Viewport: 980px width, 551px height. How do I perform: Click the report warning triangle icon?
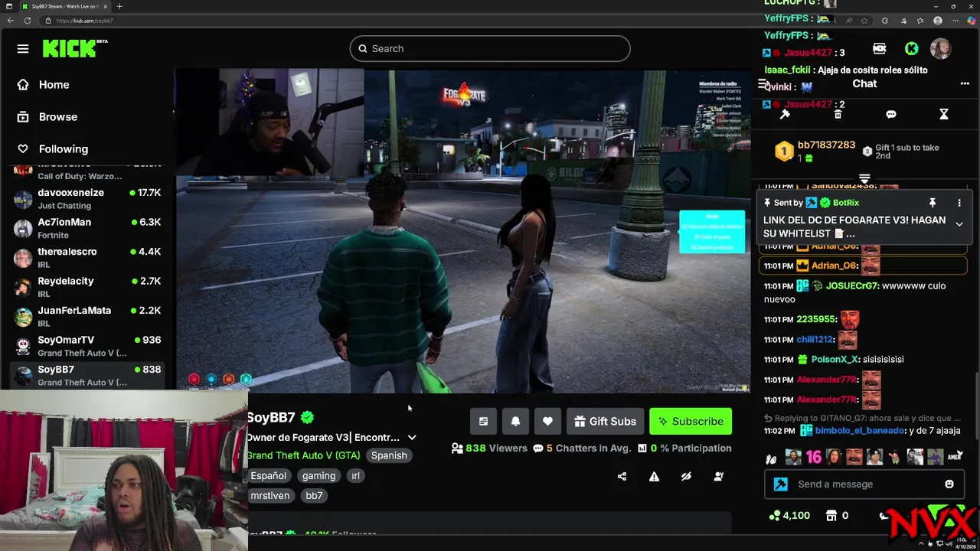[x=654, y=476]
